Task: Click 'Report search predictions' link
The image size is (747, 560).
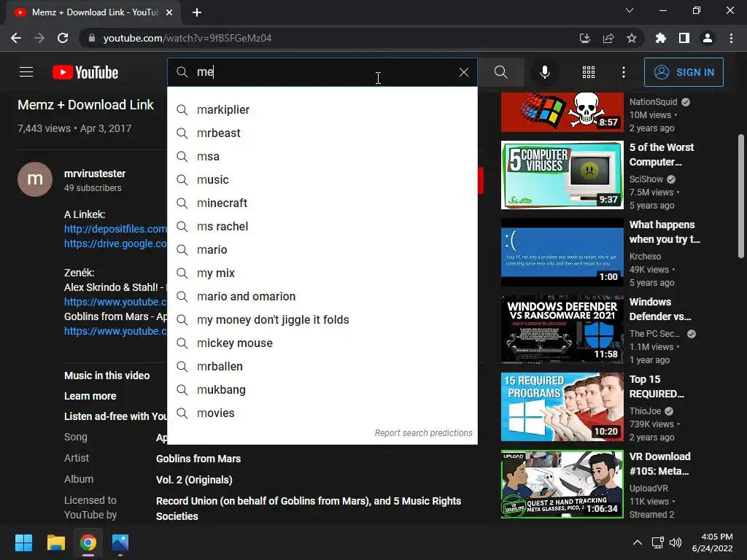Action: 423,433
